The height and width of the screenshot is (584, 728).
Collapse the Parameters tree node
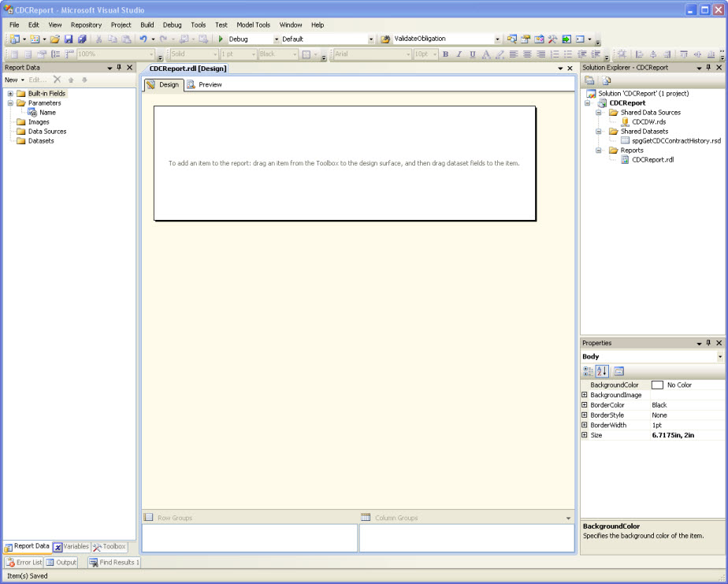10,103
